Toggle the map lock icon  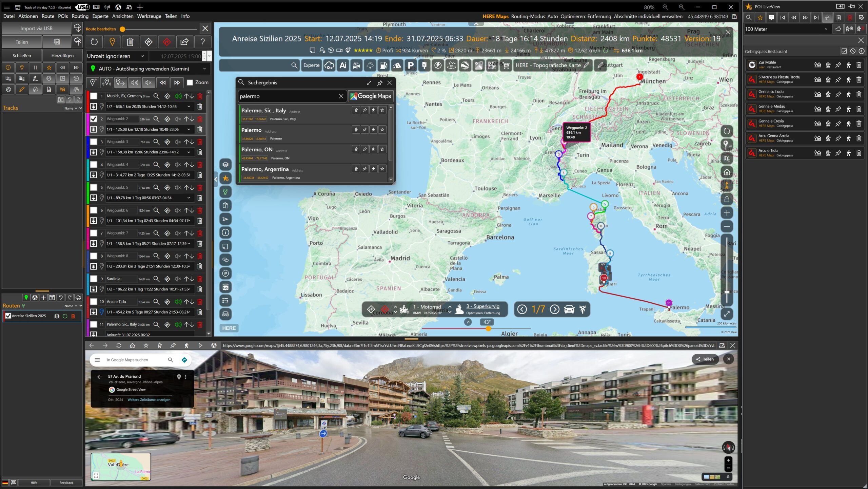pos(727,199)
